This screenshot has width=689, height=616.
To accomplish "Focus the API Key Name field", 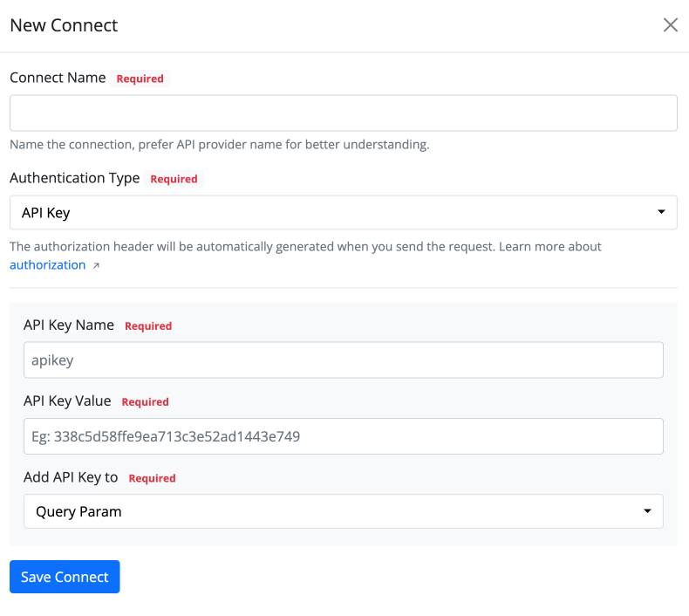I will (343, 359).
